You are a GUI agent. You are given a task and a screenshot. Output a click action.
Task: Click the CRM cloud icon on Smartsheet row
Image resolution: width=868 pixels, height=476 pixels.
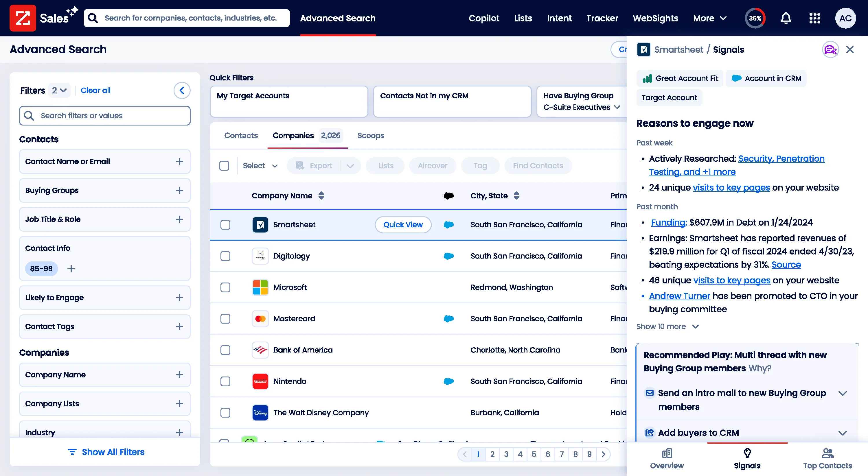[448, 225]
